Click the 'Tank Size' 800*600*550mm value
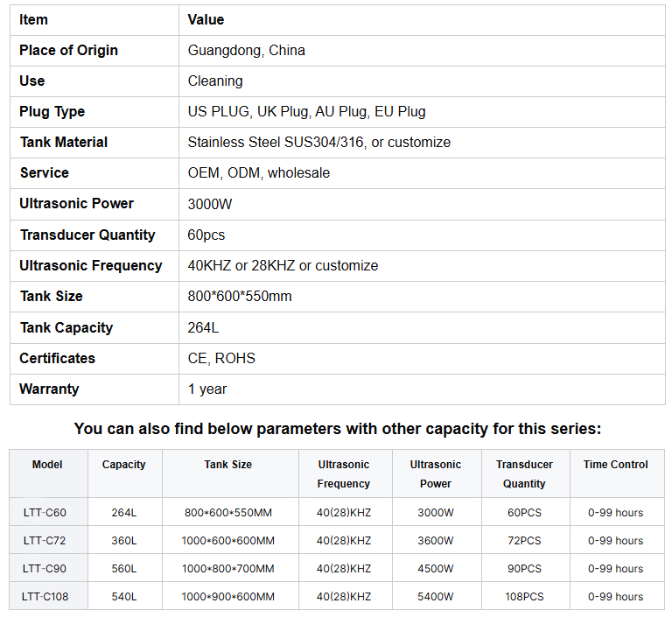672x617 pixels. point(240,296)
